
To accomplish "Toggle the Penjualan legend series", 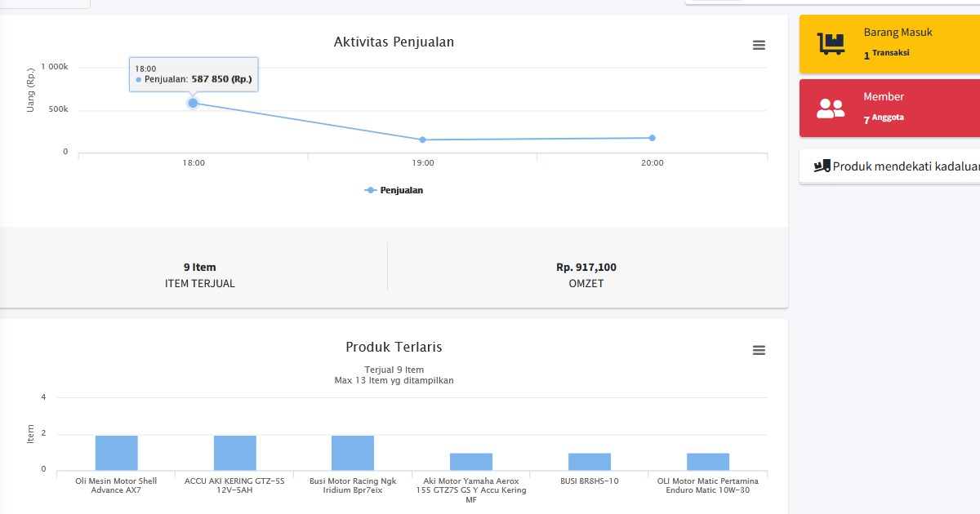I will [394, 190].
